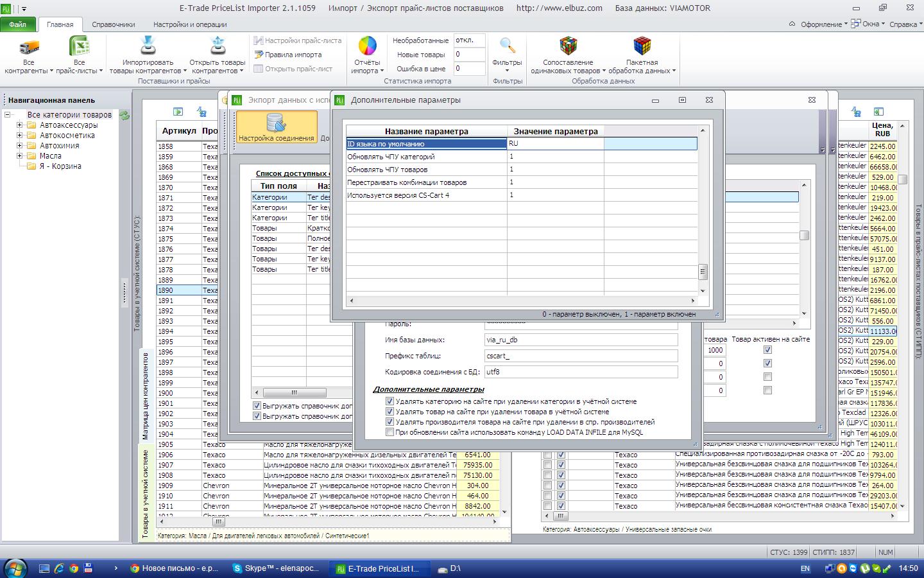Toggle the second checkbox in the 9794.00 row
Screen dimensions: 924x578
561,475
